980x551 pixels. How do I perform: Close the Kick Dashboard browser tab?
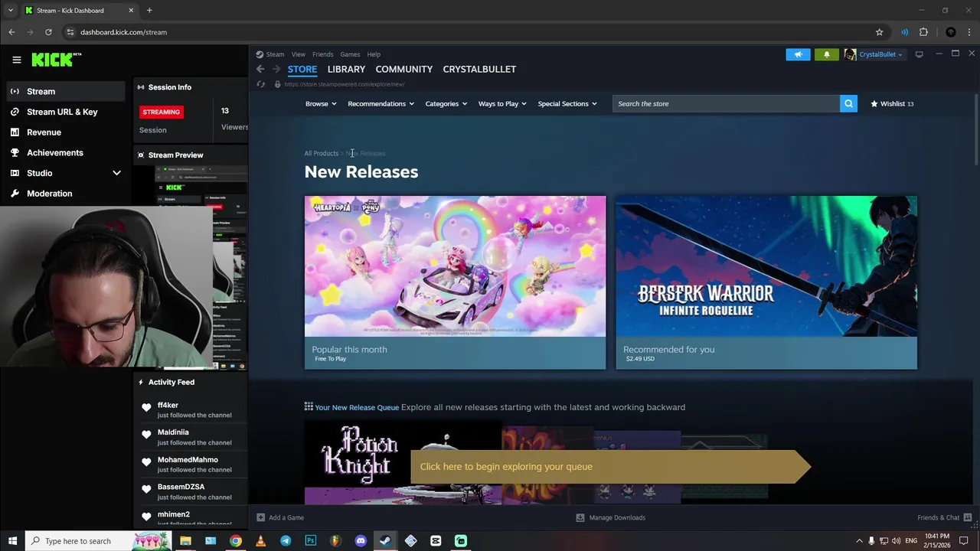click(131, 11)
